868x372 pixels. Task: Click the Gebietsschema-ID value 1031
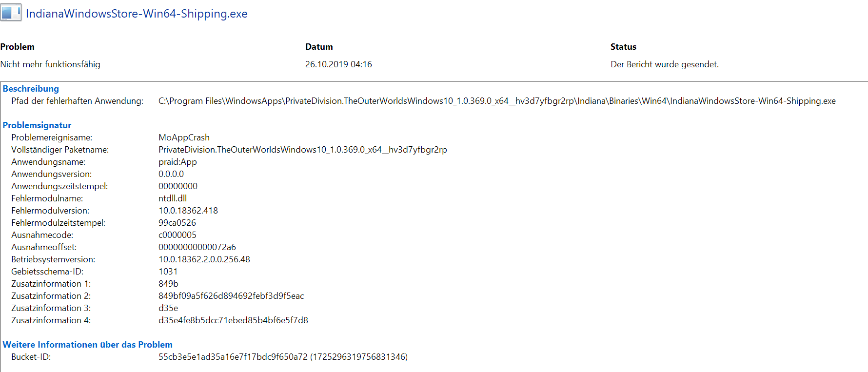tap(168, 272)
